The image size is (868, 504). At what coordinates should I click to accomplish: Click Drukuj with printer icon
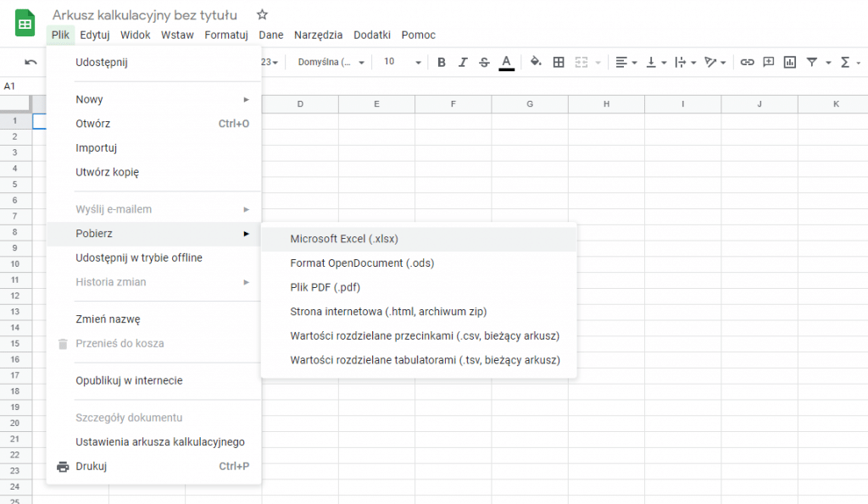click(154, 467)
